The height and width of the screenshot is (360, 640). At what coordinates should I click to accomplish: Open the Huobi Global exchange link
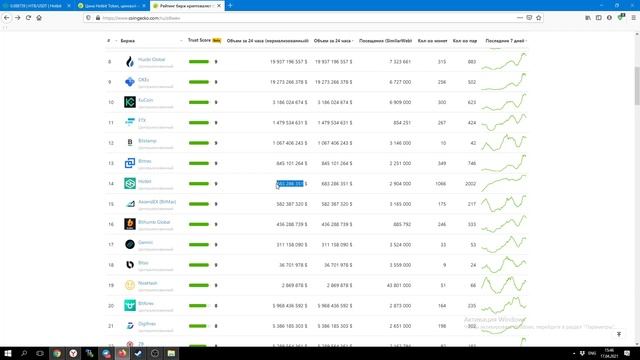[151, 59]
